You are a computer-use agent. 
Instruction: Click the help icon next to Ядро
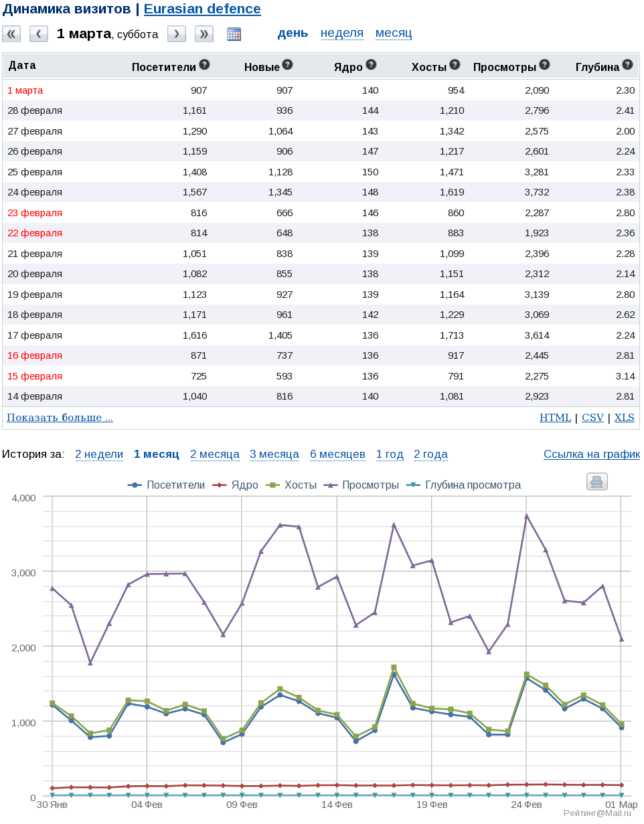[372, 65]
